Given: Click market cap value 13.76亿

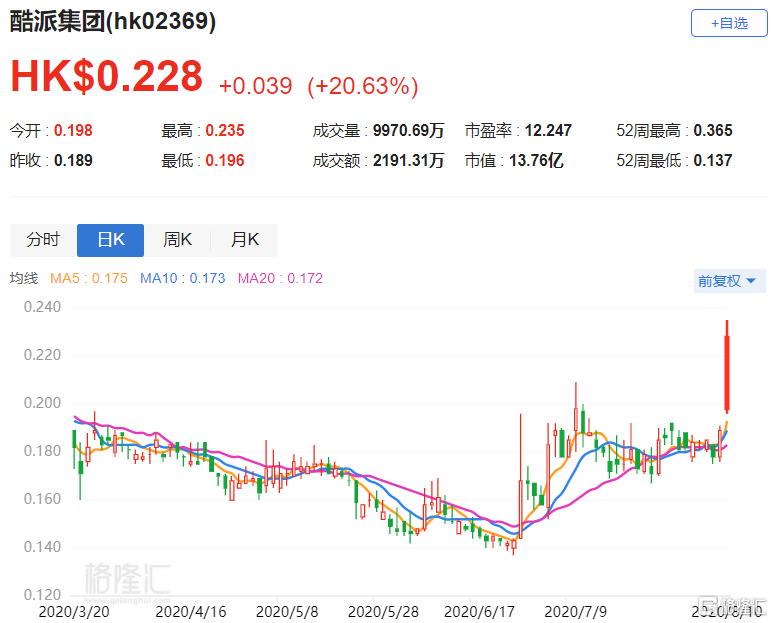Looking at the screenshot, I should tap(536, 161).
